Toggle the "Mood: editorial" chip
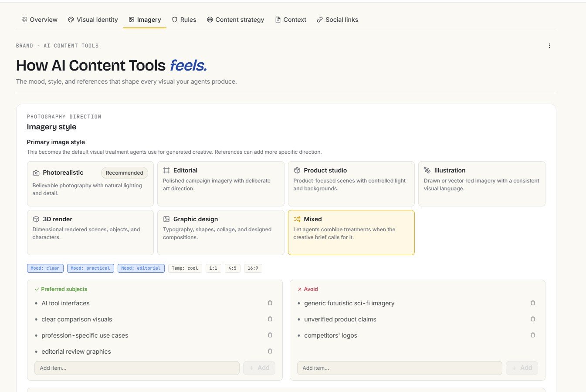 point(141,268)
